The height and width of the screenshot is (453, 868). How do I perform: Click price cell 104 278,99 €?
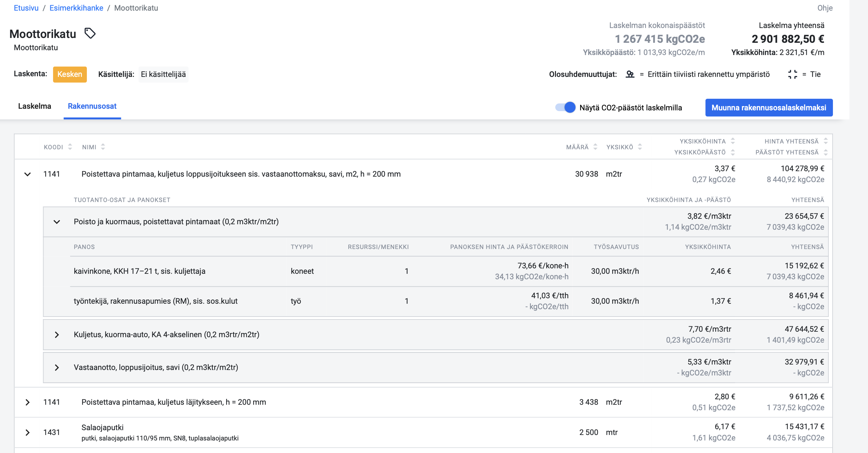point(802,169)
